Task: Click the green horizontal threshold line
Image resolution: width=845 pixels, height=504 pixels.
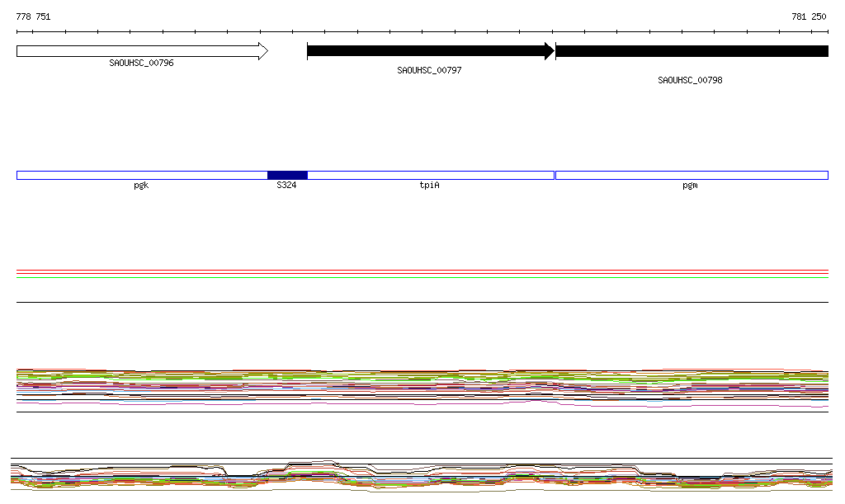Action: (x=422, y=278)
